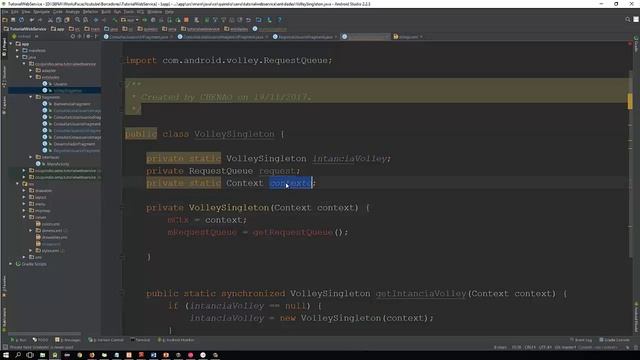Click the taskbar search icon
This screenshot has width=640, height=360.
[x=18, y=355]
